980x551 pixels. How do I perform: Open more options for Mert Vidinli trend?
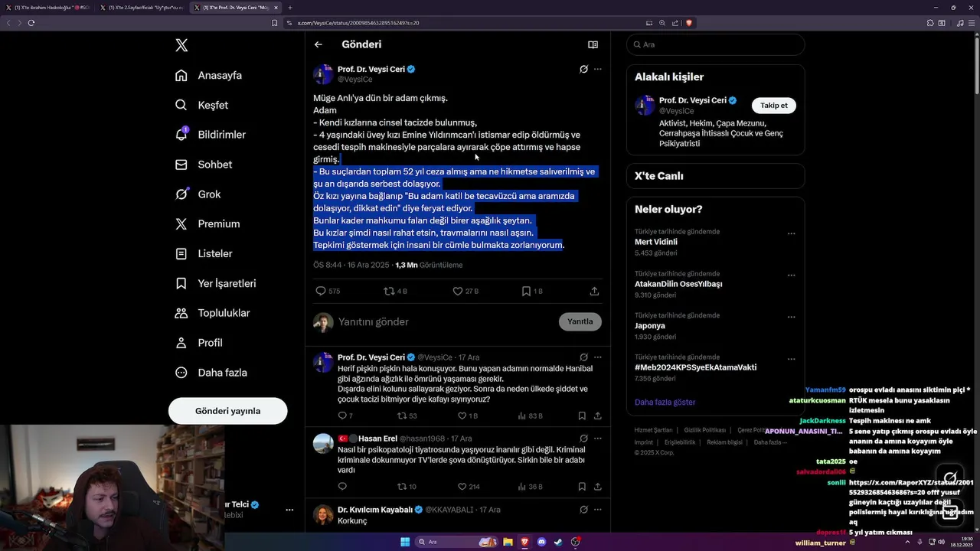click(x=792, y=233)
